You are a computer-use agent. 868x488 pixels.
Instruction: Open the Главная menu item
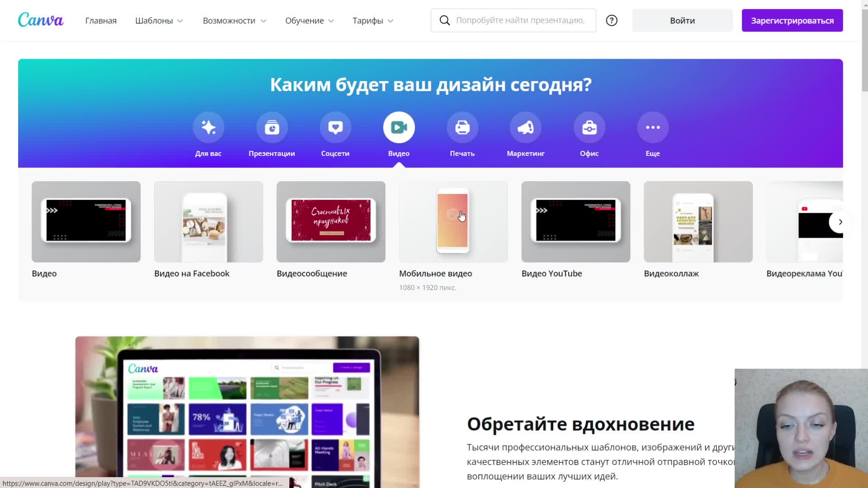point(101,21)
